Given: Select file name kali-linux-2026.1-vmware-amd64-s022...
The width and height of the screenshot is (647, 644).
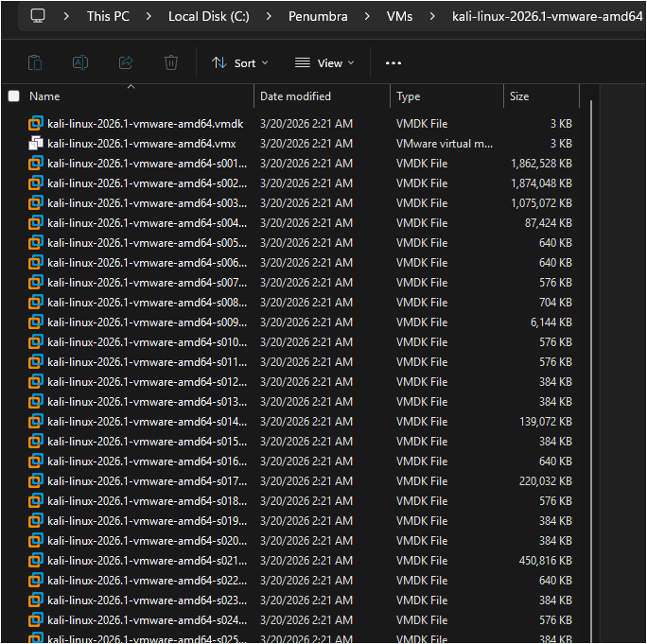Looking at the screenshot, I should (x=147, y=580).
